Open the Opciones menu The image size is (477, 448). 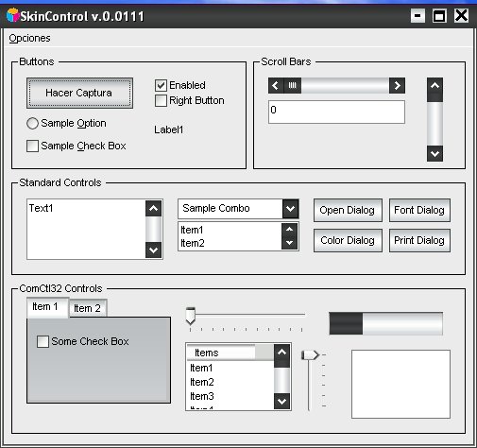(x=29, y=38)
